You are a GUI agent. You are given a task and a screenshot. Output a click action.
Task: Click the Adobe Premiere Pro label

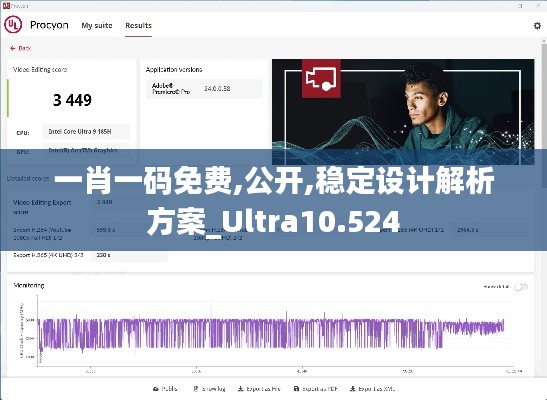171,89
